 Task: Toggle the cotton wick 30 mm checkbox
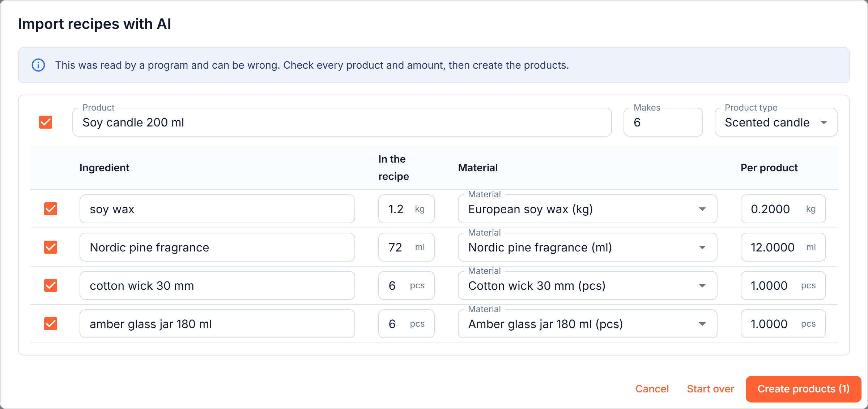point(51,285)
